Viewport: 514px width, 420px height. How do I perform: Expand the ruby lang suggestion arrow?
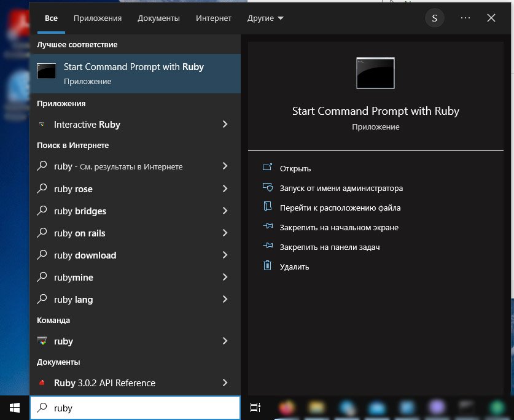225,300
